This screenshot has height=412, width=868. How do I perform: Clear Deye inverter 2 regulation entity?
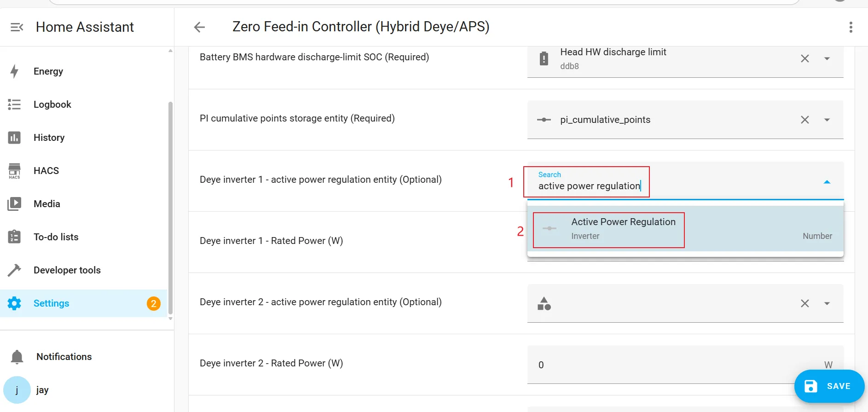click(x=804, y=303)
